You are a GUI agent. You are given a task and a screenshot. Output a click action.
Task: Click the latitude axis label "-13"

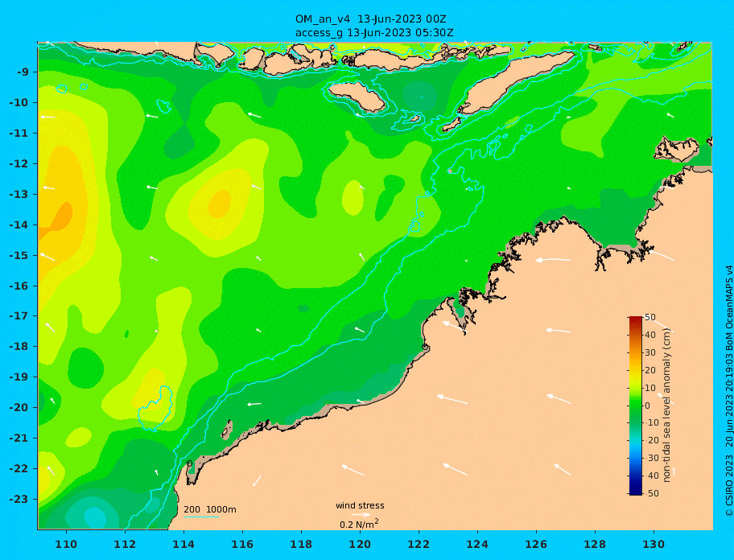pyautogui.click(x=19, y=194)
